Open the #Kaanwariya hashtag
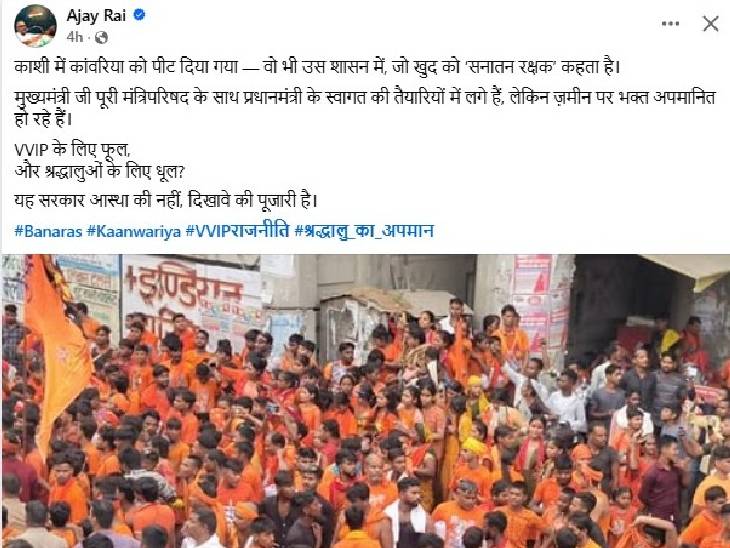The image size is (730, 548). coord(134,231)
